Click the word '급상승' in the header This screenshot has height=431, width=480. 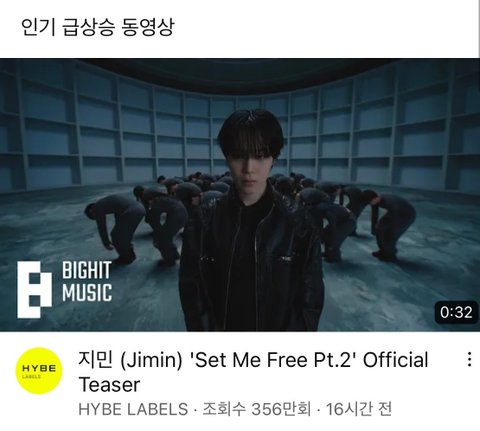[89, 27]
